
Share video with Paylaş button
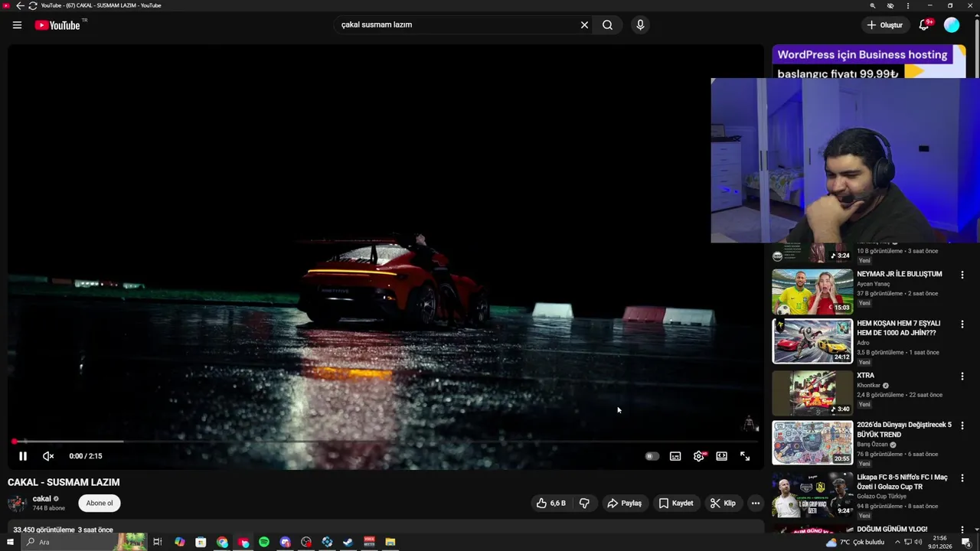click(624, 503)
